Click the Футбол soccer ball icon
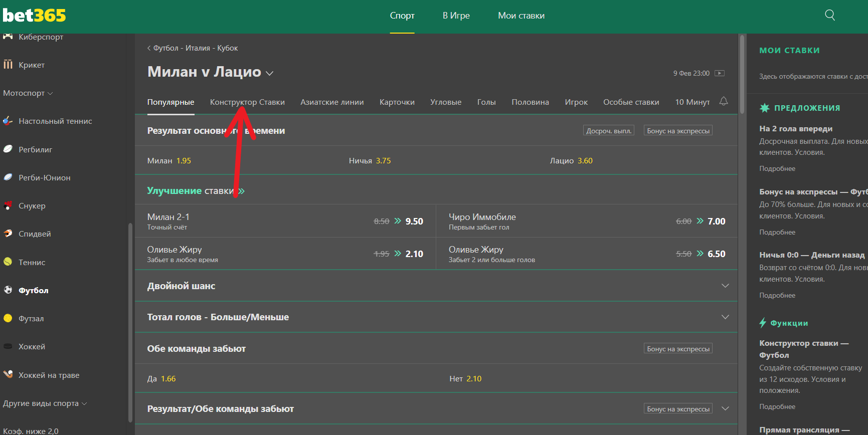This screenshot has width=868, height=435. (8, 290)
